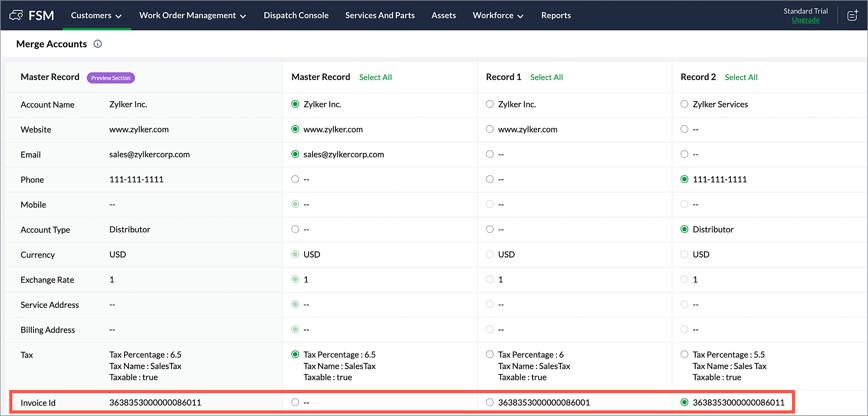Open the info icon beside Merge Accounts
The height and width of the screenshot is (416, 868).
98,44
